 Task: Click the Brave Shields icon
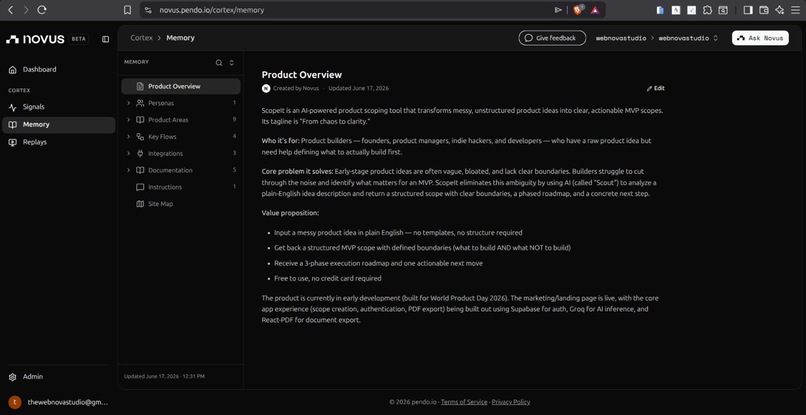[578, 10]
